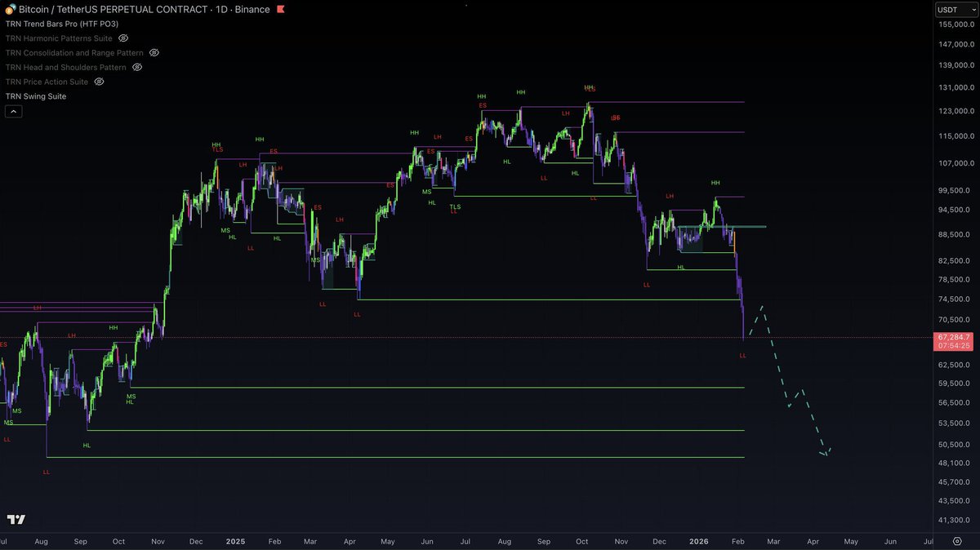Click the current price label 67,284.7
The width and height of the screenshot is (980, 550).
coord(954,337)
